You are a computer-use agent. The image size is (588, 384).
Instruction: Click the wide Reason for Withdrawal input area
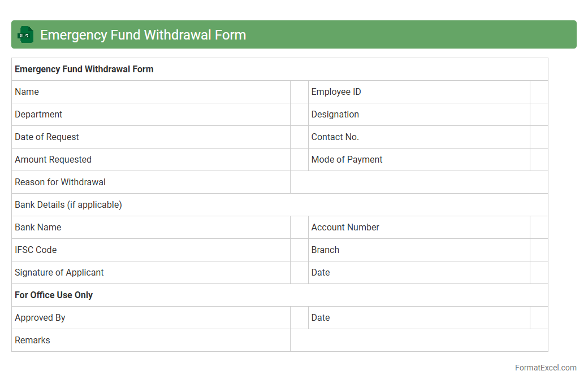coord(419,182)
